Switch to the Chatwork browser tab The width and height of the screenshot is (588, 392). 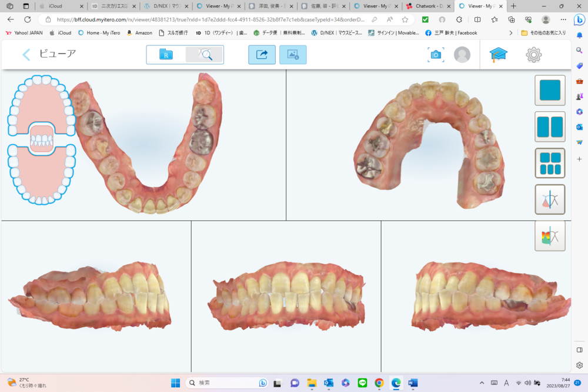tap(428, 6)
